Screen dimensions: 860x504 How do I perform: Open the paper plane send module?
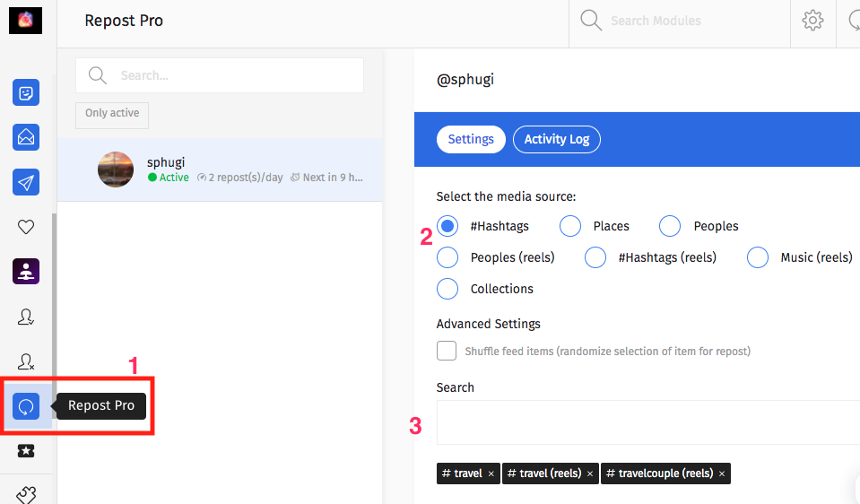click(26, 182)
